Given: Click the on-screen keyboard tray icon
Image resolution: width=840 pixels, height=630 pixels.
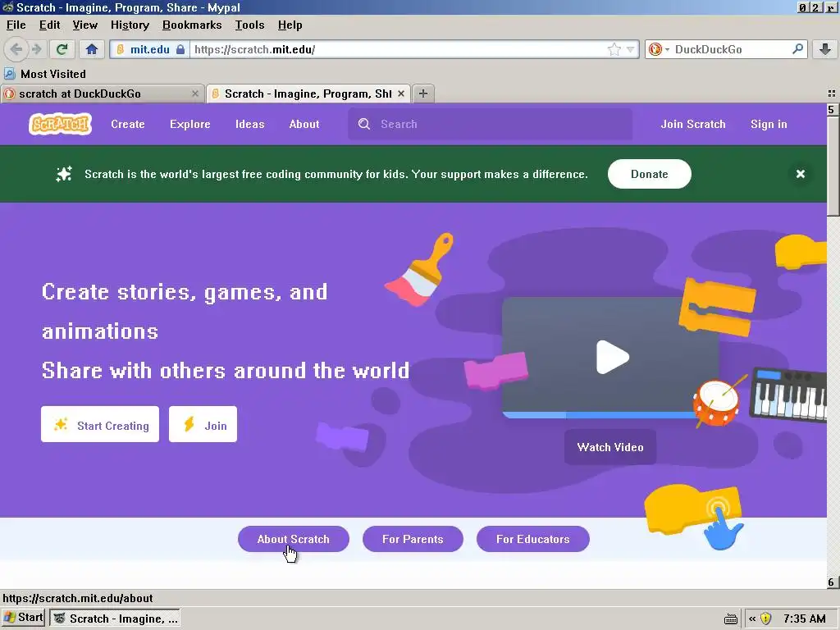Looking at the screenshot, I should coord(731,619).
